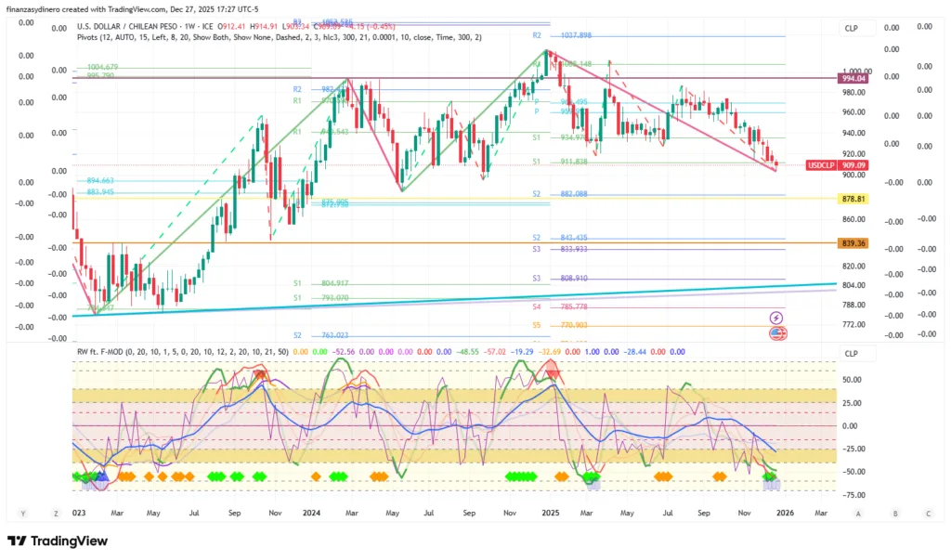951x560 pixels.
Task: Open the US flag economic event marker
Action: click(776, 333)
